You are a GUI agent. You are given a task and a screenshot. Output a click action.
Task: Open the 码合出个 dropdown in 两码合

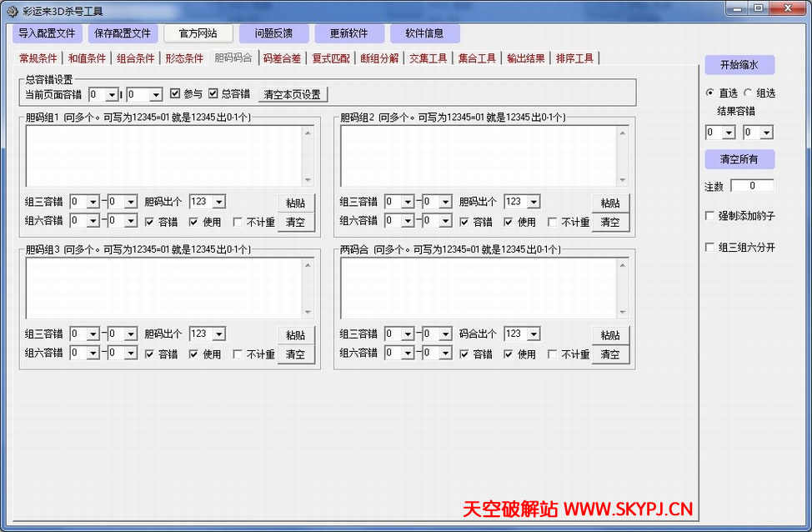point(522,334)
